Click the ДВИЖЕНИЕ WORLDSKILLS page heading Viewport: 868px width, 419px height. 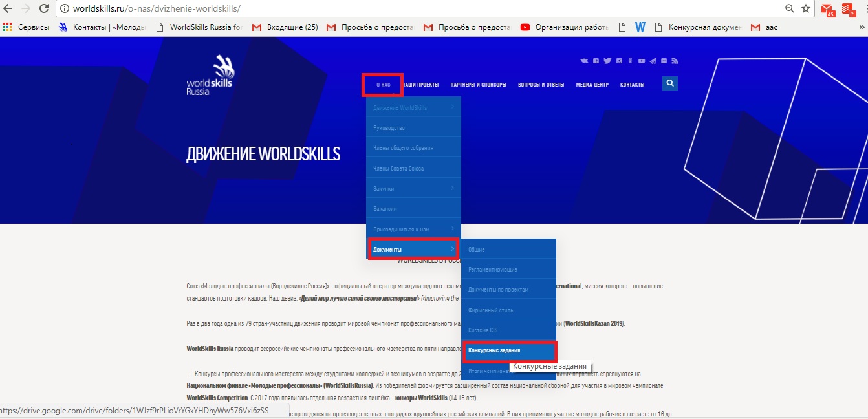263,155
